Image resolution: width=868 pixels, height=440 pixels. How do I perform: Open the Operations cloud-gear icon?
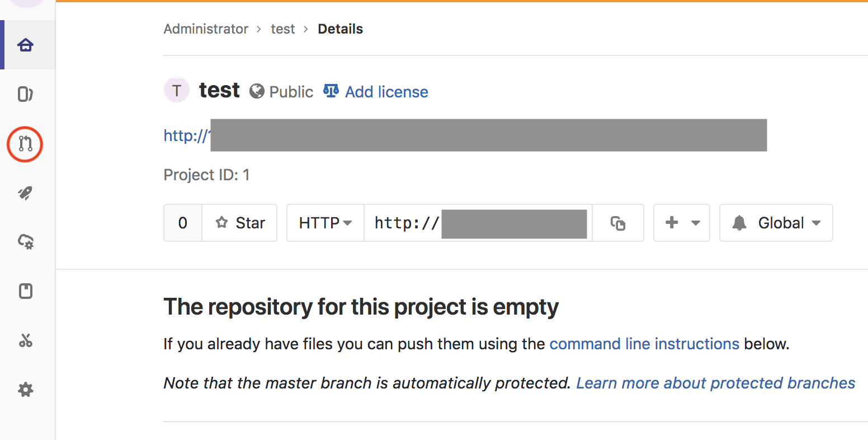click(26, 242)
